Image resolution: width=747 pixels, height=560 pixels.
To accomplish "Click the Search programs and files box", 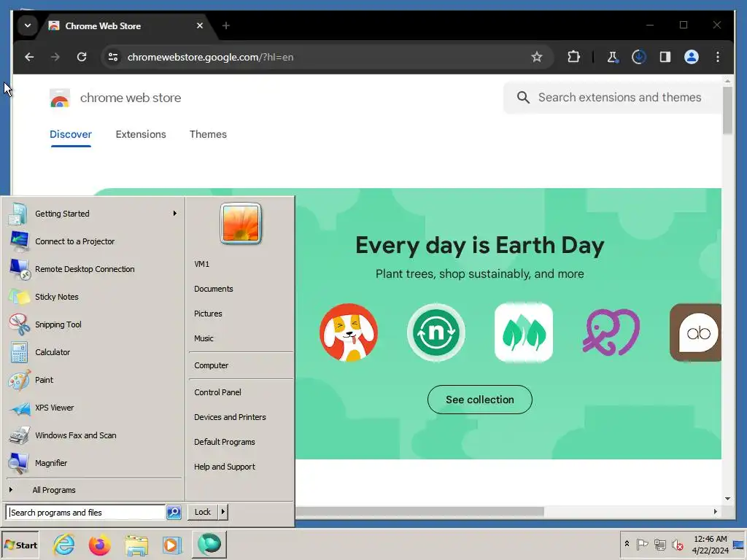I will [86, 513].
